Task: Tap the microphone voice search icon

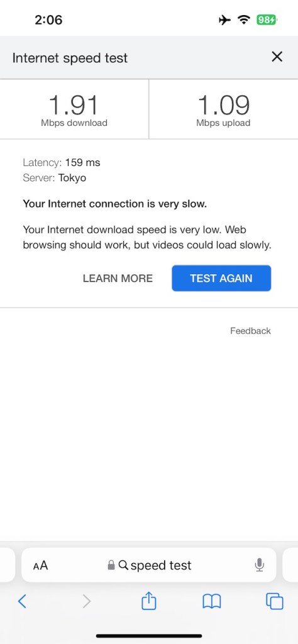Action: tap(259, 565)
